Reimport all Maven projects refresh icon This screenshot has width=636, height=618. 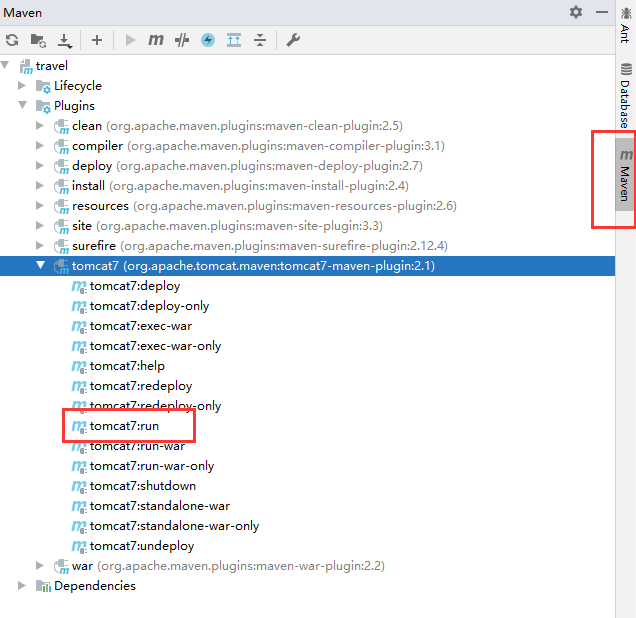(x=12, y=40)
